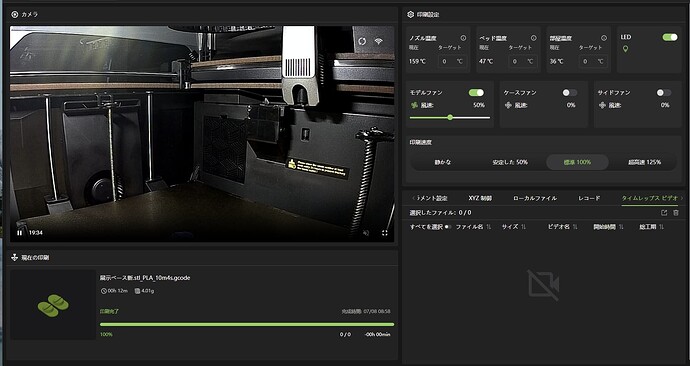Screen dimensions: 690x366
Task: Click the no-video placeholder icon
Action: [x=543, y=285]
